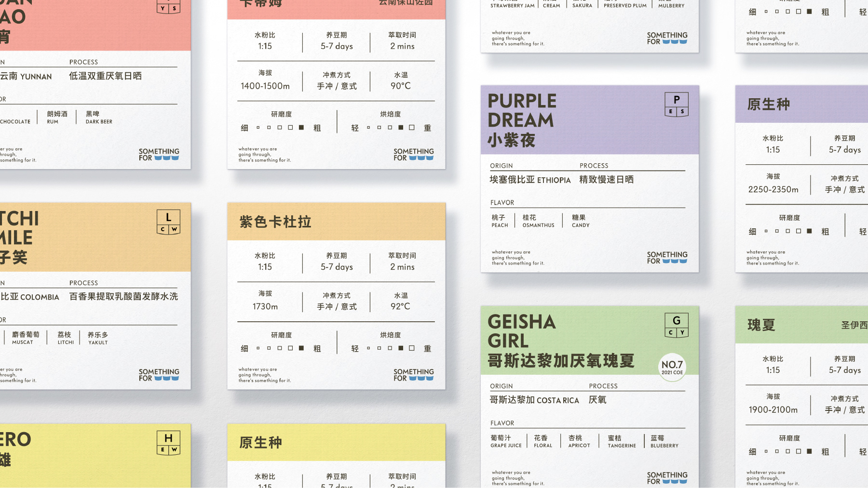This screenshot has height=488, width=868.
Task: Click 精致慢速日晒 process text
Action: [607, 180]
